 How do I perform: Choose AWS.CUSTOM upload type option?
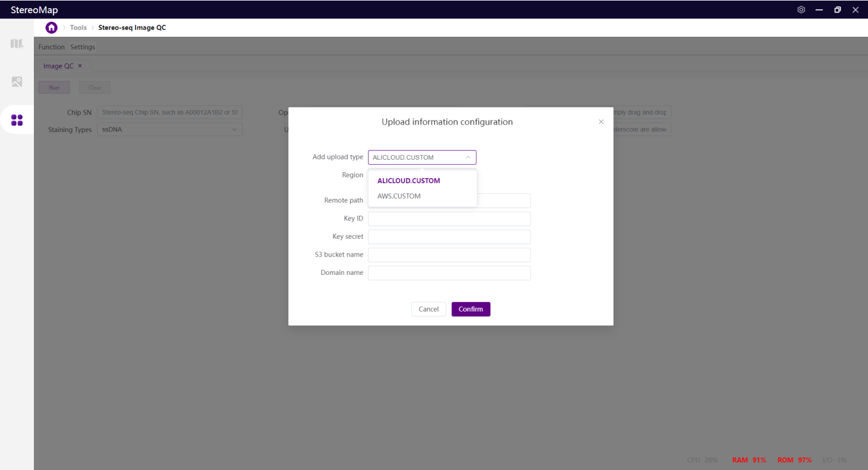[399, 196]
